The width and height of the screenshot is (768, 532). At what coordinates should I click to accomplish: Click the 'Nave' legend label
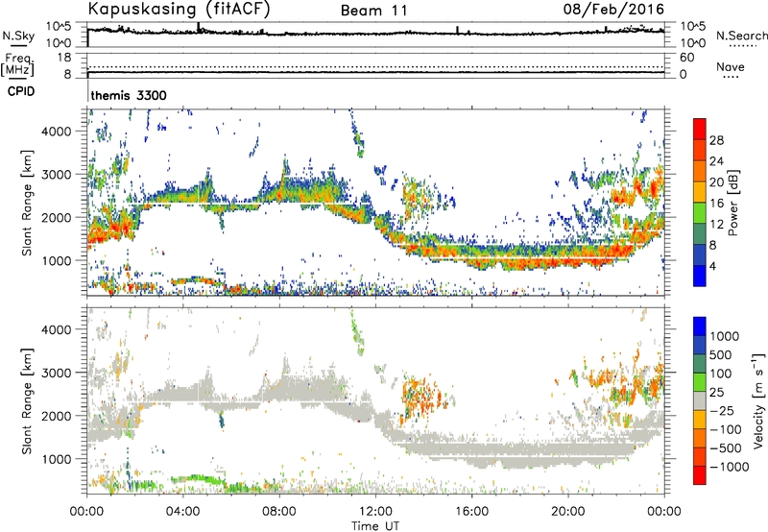[731, 66]
